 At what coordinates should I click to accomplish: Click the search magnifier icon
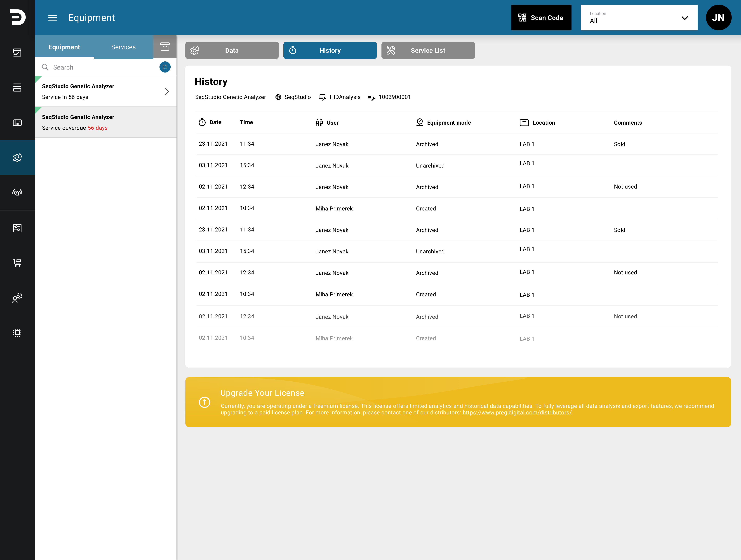(x=45, y=67)
